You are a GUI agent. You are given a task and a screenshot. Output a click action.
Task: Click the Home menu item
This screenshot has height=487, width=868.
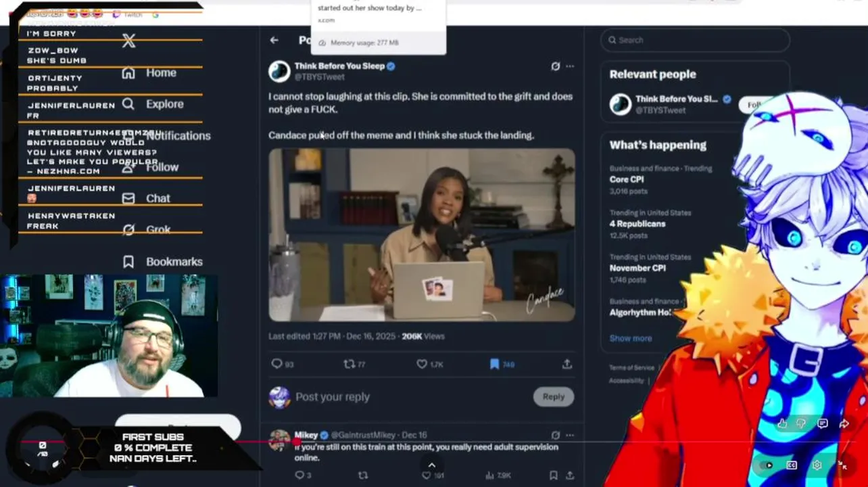(x=161, y=72)
